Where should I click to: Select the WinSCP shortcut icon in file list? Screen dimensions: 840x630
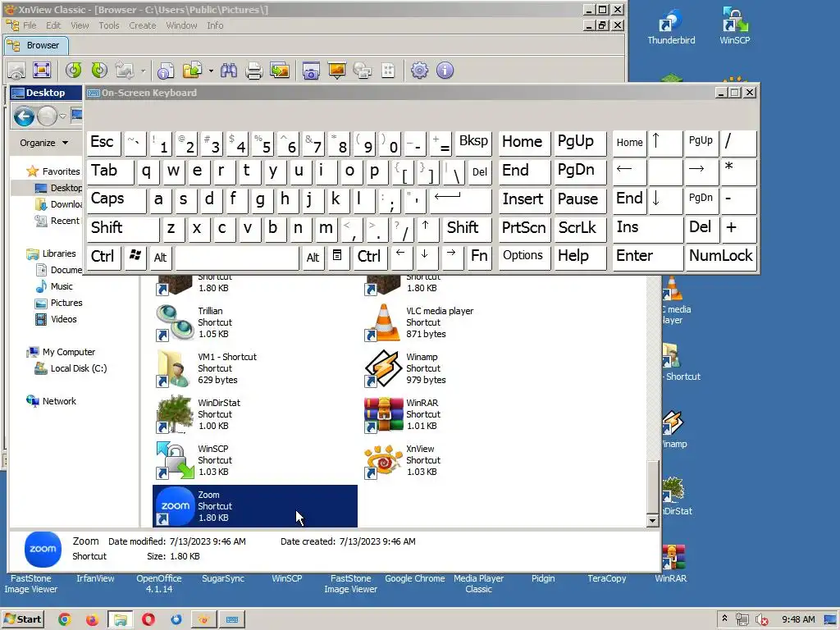pyautogui.click(x=175, y=460)
